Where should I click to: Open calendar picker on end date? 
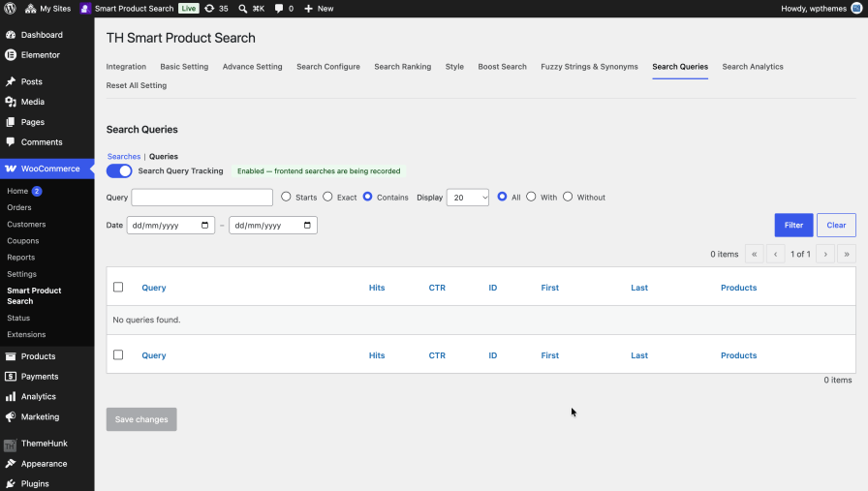(x=307, y=226)
